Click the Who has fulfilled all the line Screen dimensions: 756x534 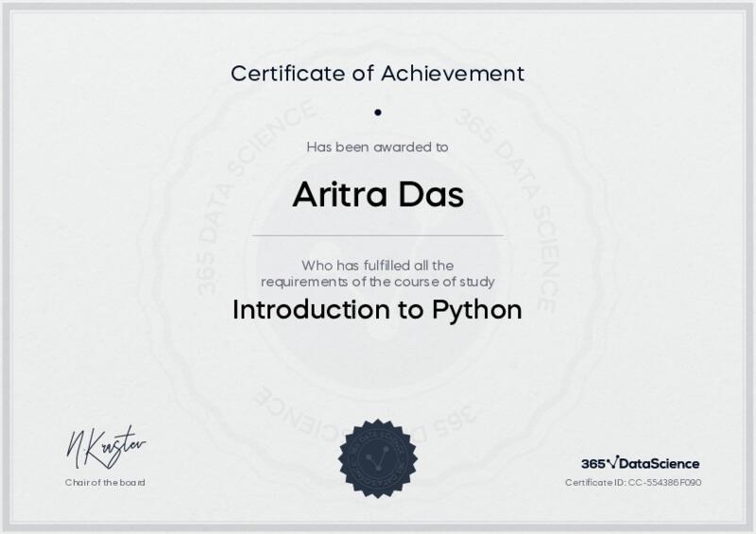378,265
